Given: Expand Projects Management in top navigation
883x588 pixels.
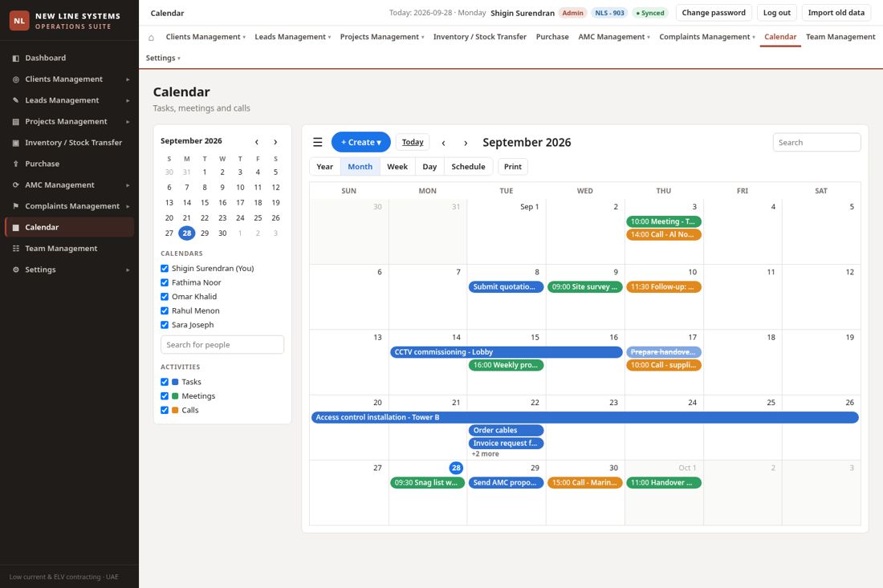Looking at the screenshot, I should point(382,37).
